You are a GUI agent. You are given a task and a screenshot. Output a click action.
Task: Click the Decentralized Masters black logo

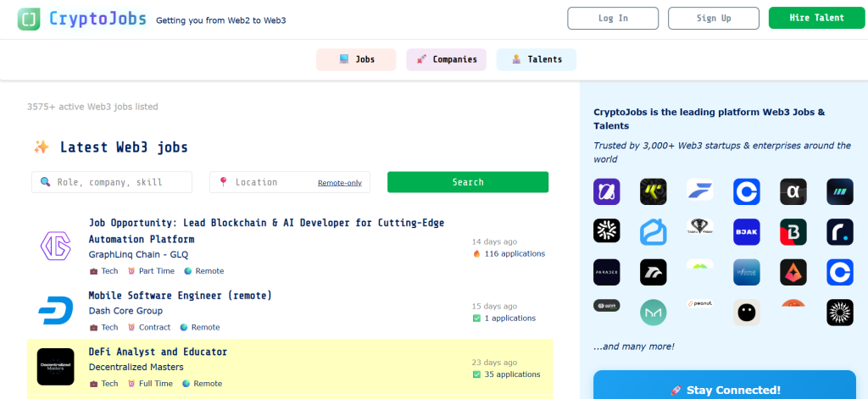55,366
